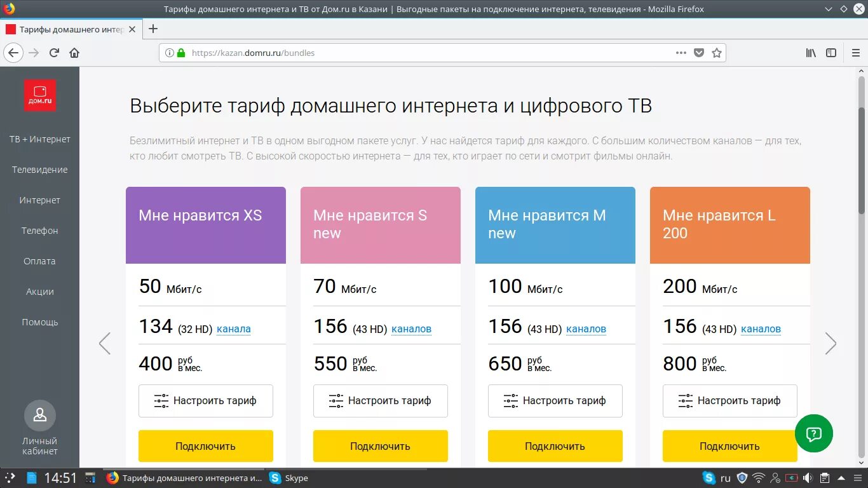868x488 pixels.
Task: Click Настроить тариф for Мне нравится S new
Action: point(381,401)
